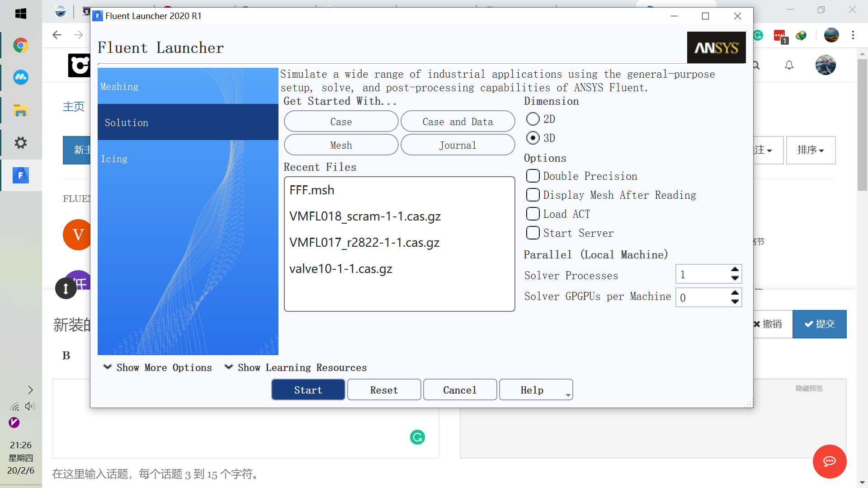
Task: Decrease Solver Processes value
Action: click(735, 278)
